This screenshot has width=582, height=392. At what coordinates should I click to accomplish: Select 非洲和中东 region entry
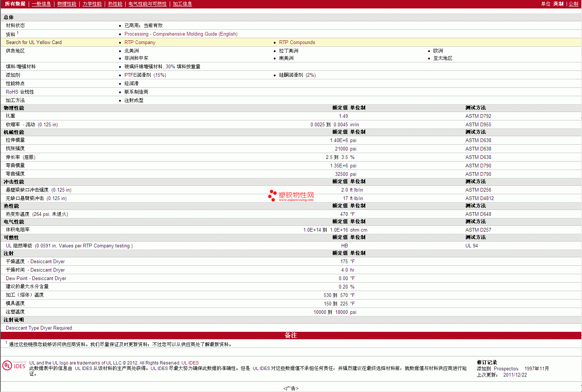[x=136, y=58]
